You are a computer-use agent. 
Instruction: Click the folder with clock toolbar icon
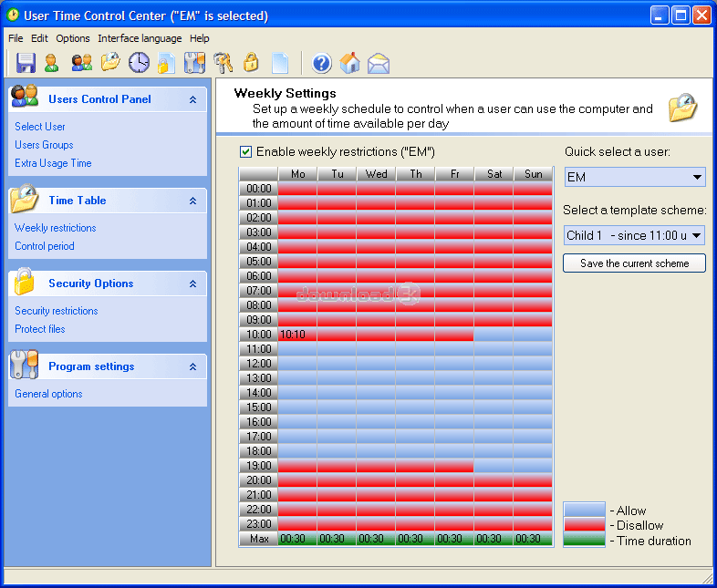(110, 62)
